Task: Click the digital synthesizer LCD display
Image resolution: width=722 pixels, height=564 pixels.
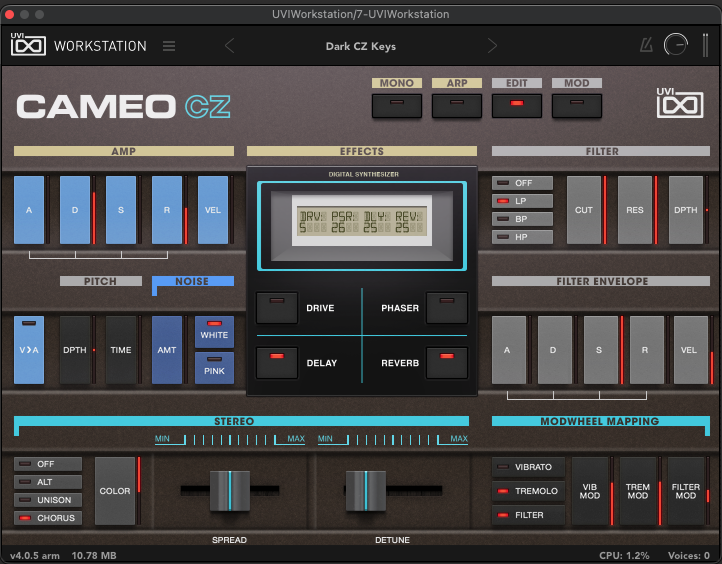Action: 362,221
